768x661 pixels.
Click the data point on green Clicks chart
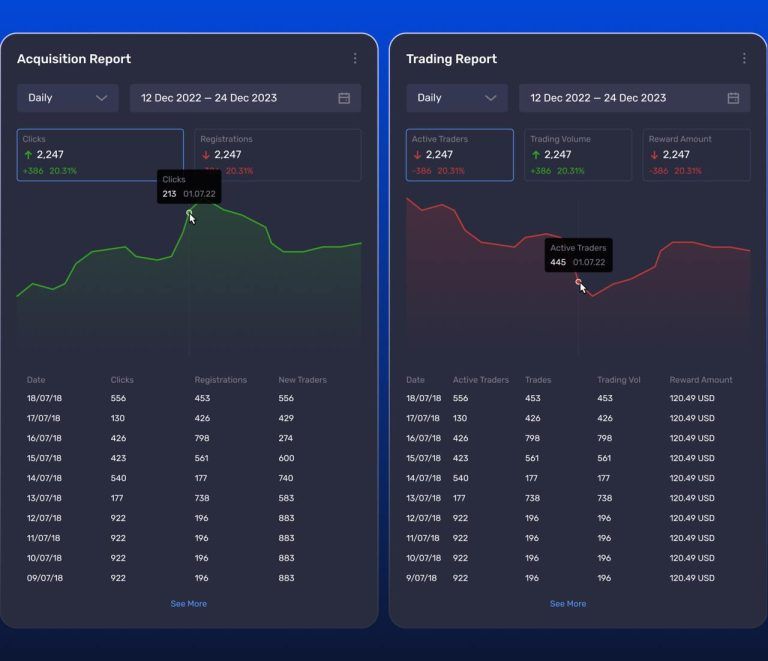click(x=189, y=212)
